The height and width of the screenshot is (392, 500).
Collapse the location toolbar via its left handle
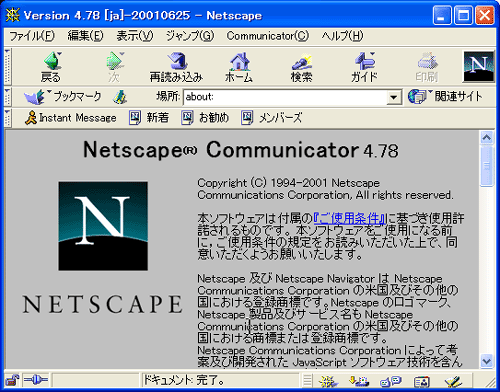click(7, 97)
